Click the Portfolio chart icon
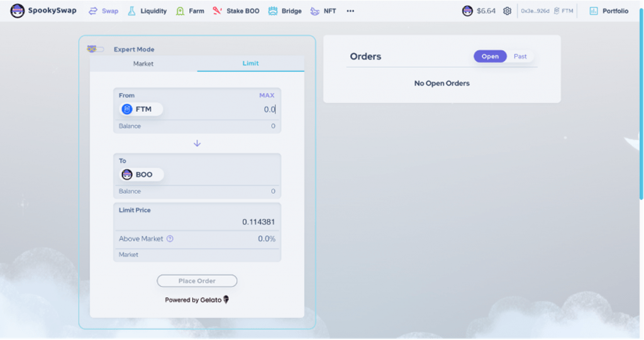Viewport: 644px width, 340px height. [594, 11]
